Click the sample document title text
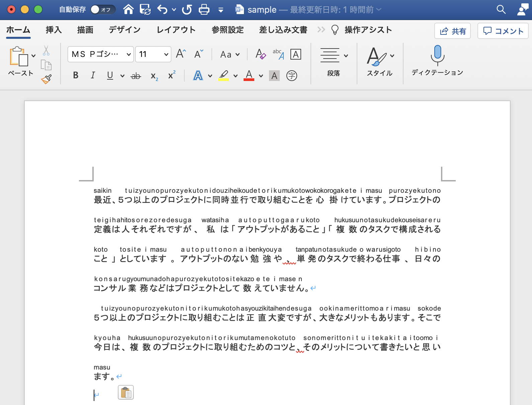 coord(262,10)
